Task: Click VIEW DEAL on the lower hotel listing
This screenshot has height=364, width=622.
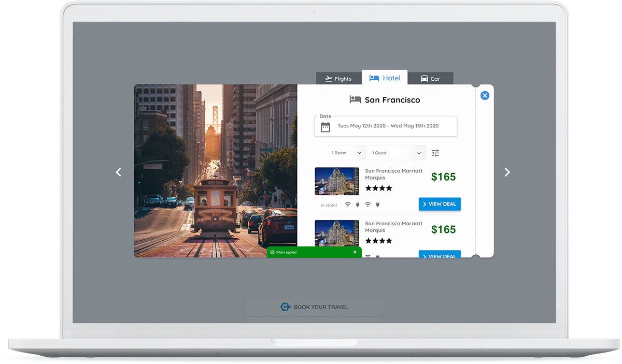Action: pos(440,255)
